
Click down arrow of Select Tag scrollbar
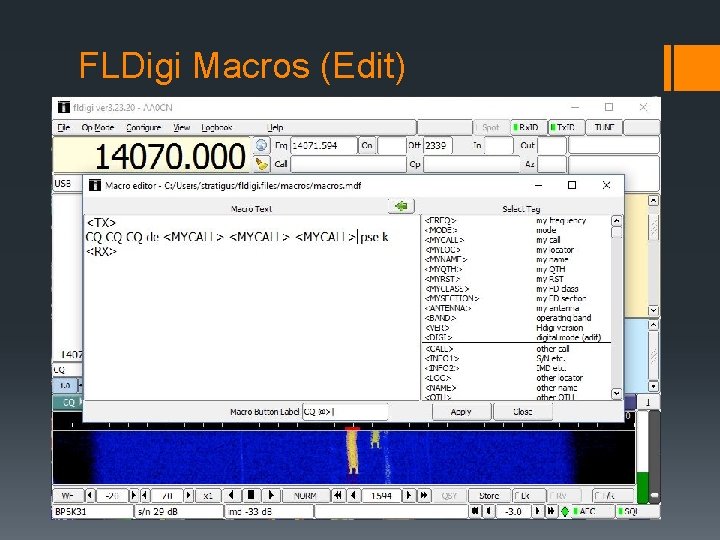[616, 394]
